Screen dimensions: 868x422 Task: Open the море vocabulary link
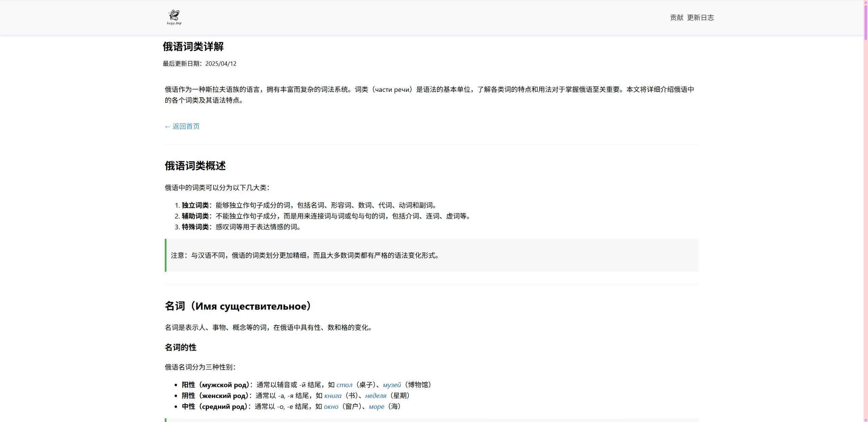(x=376, y=407)
